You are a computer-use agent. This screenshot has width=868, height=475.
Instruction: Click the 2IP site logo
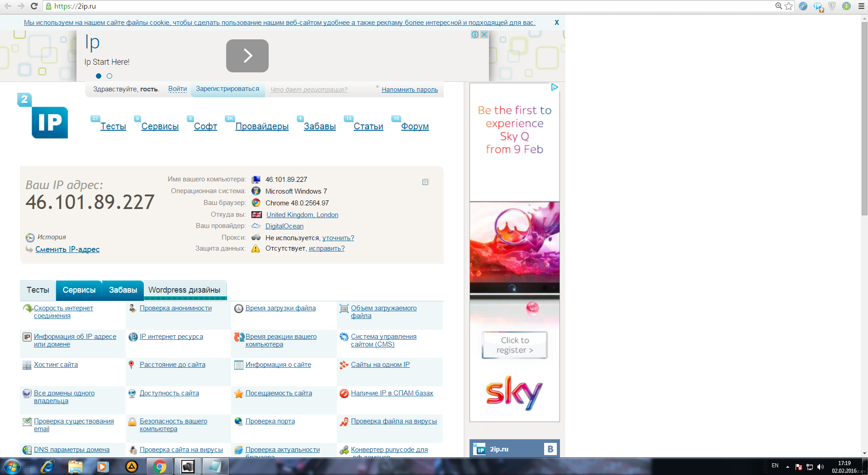43,116
